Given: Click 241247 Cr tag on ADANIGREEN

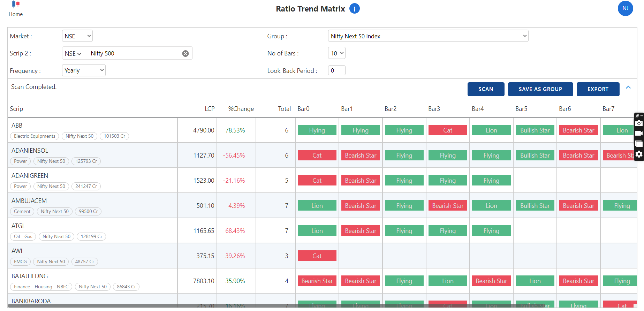Looking at the screenshot, I should tap(86, 186).
